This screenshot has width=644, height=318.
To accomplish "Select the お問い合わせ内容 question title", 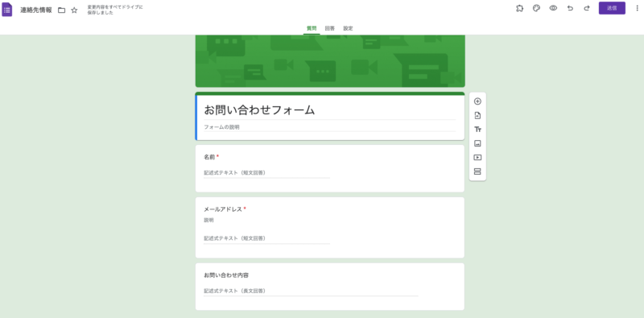I will click(x=226, y=275).
